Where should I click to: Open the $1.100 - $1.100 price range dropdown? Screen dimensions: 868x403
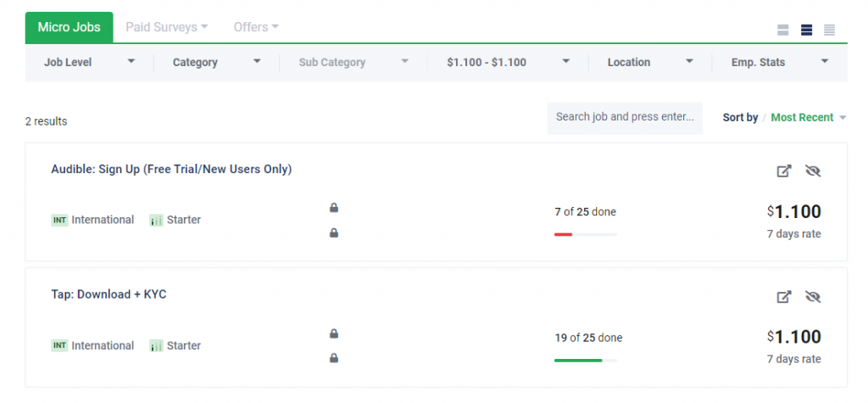(508, 62)
